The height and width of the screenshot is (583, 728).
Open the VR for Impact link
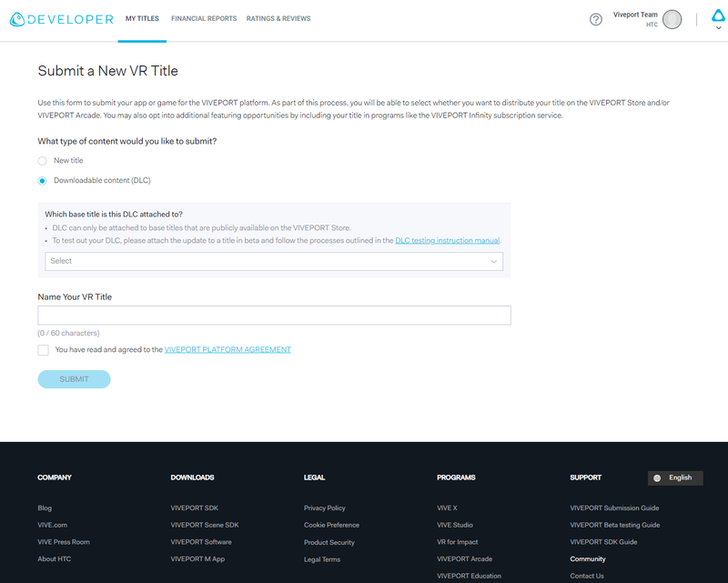click(x=458, y=542)
